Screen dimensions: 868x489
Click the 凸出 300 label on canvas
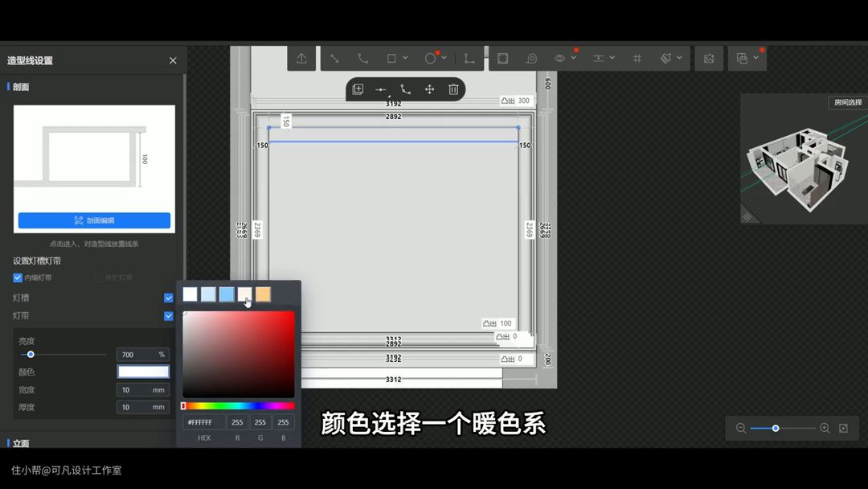pyautogui.click(x=515, y=101)
